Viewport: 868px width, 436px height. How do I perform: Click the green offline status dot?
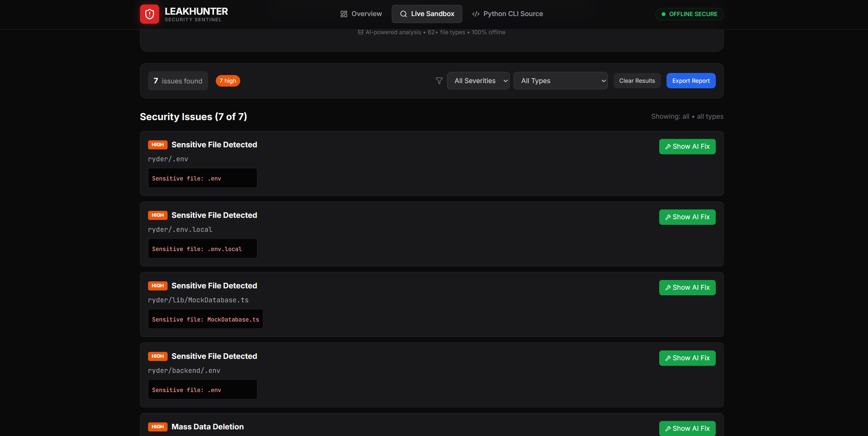tap(663, 14)
